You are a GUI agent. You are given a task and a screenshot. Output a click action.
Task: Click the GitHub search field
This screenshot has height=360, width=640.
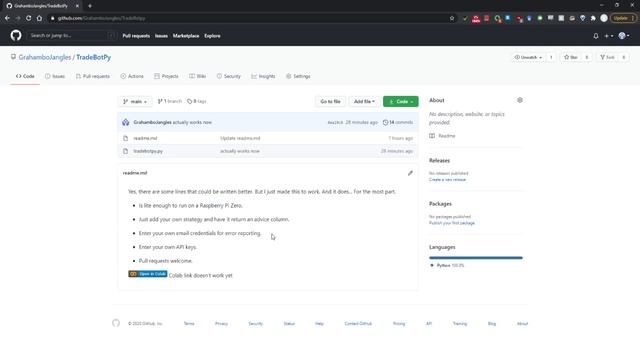pyautogui.click(x=71, y=36)
